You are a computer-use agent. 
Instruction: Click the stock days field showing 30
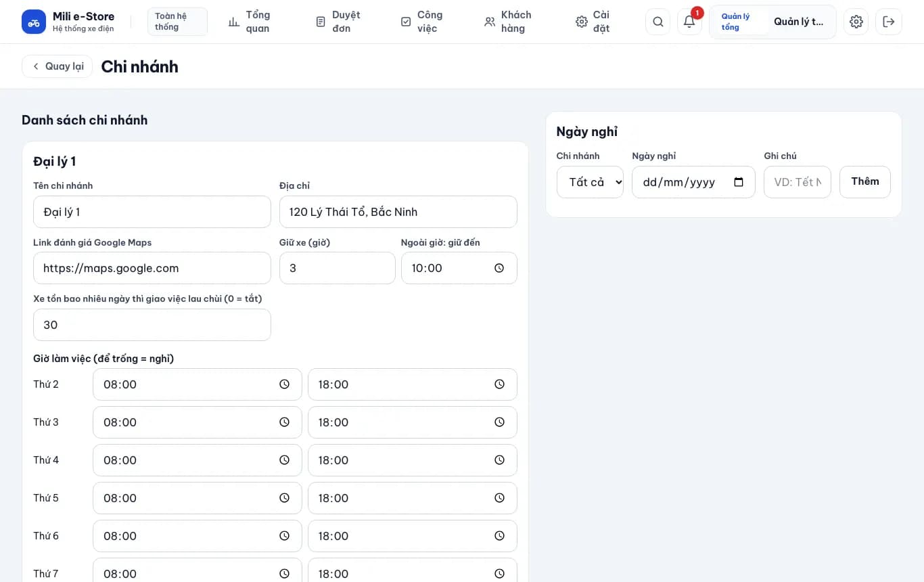(152, 325)
